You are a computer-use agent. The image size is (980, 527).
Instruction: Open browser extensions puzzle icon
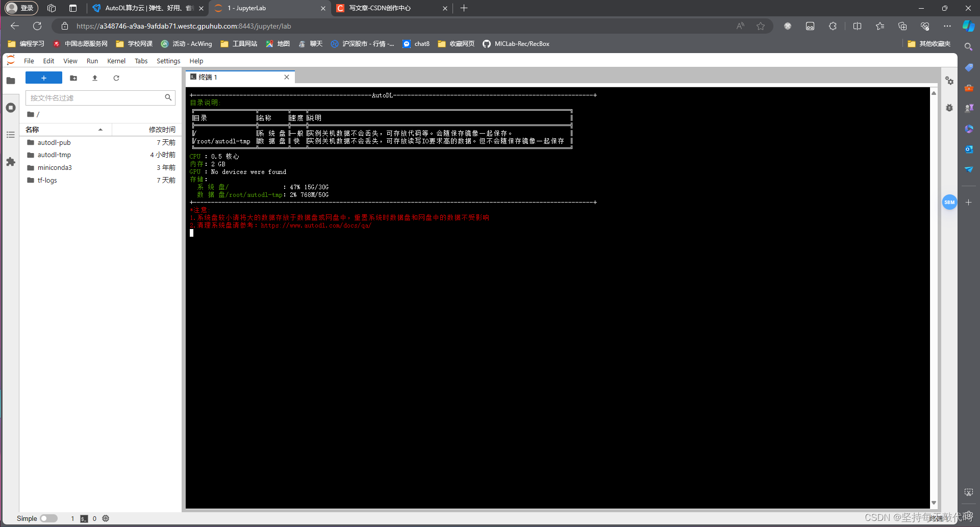pyautogui.click(x=833, y=26)
